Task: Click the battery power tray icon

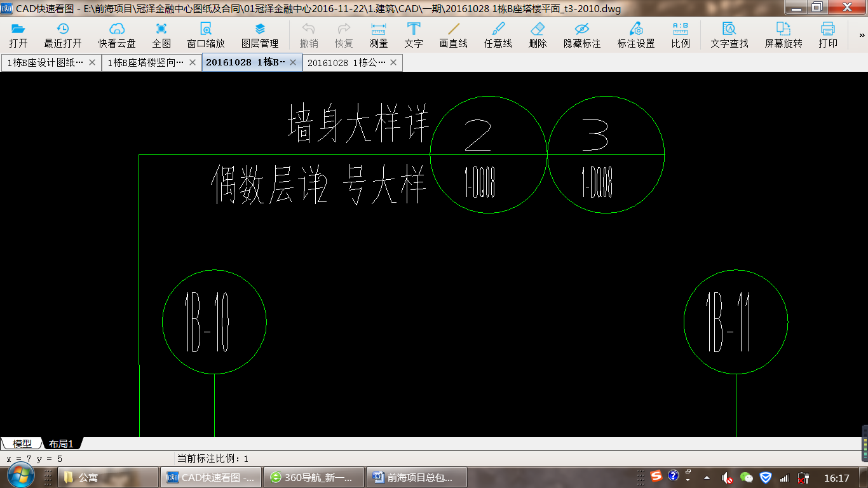Action: pyautogui.click(x=804, y=477)
